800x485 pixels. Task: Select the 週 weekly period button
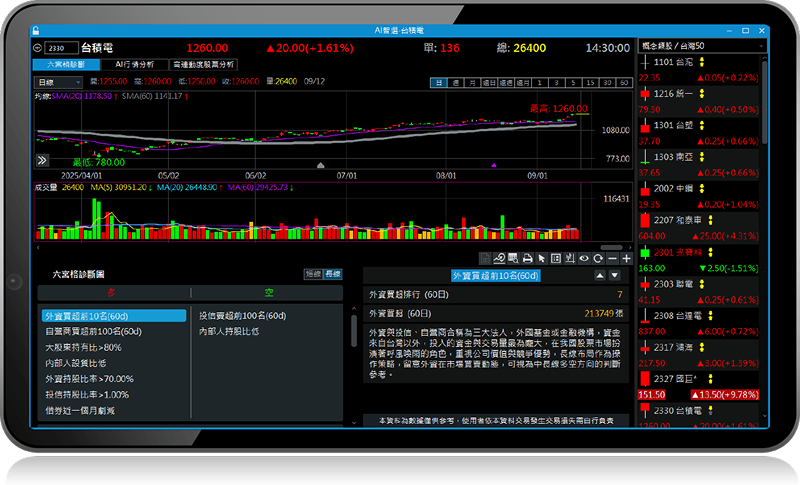point(456,83)
